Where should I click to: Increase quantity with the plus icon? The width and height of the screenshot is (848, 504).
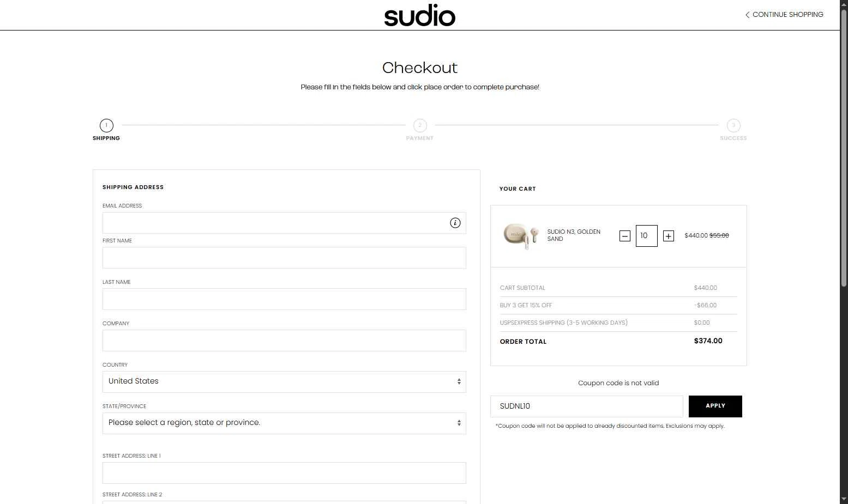[x=669, y=236]
